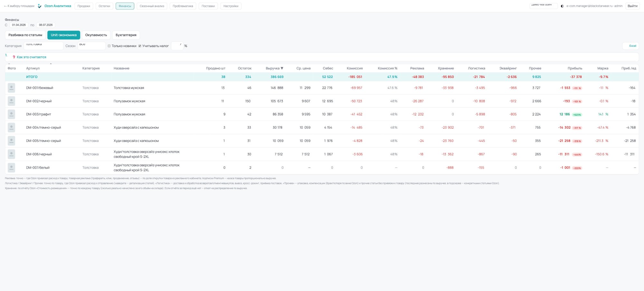The width and height of the screenshot is (644, 291).
Task: Go to the Сезонный анализ section
Action: coord(152,6)
